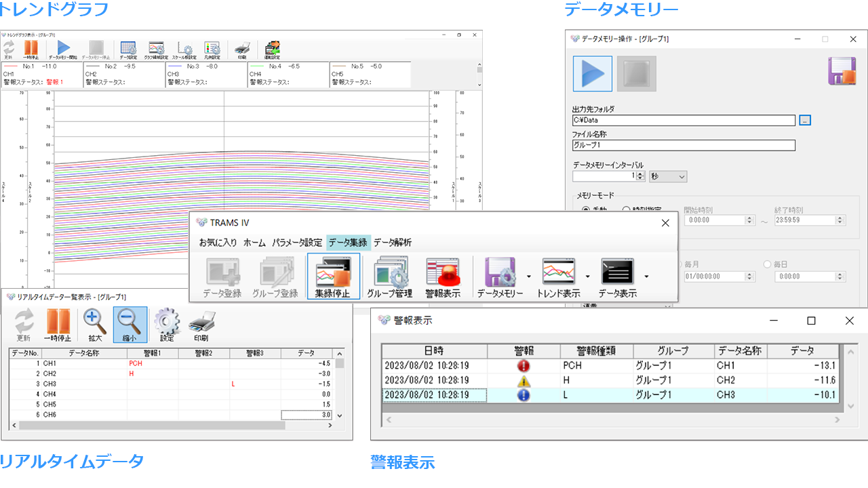Click No.5 CH5 legend box in trend graph
Viewport: 868px width, 488px height.
(370, 75)
